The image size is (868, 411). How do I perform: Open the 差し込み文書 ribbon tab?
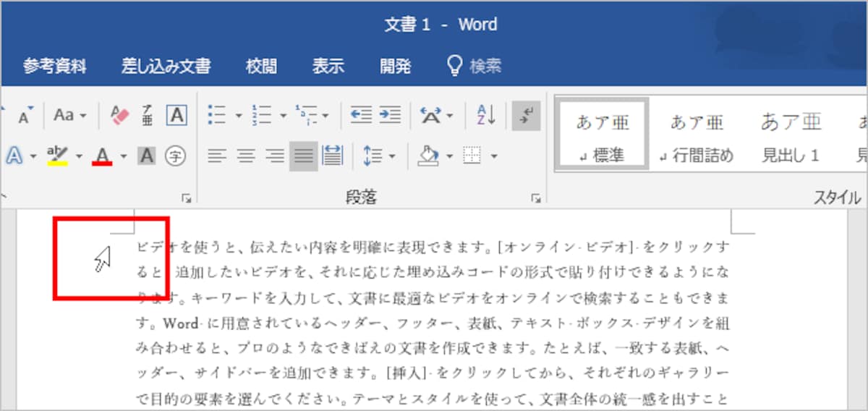pos(166,67)
